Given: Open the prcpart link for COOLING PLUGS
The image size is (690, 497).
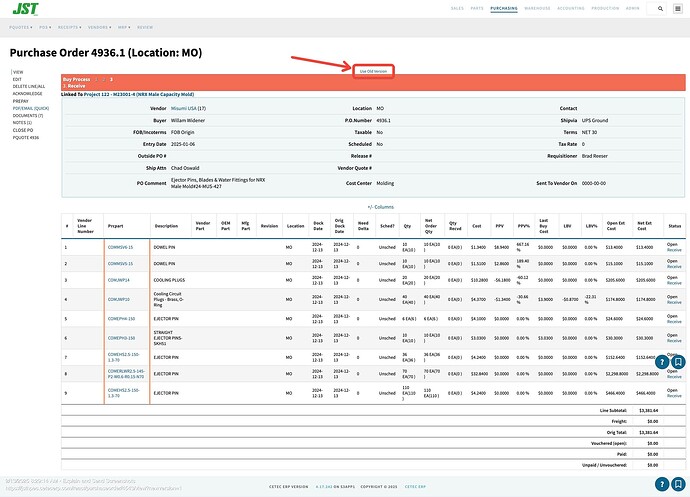Looking at the screenshot, I should click(x=118, y=280).
